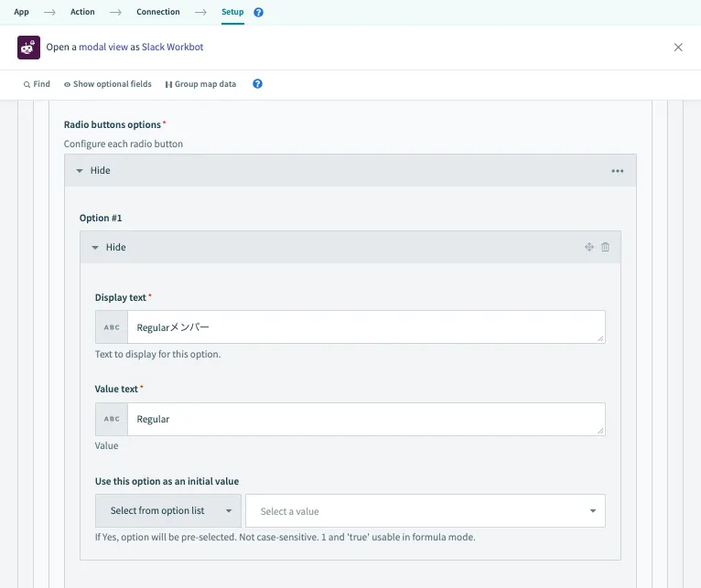Click the modal view link in header

tap(102, 47)
